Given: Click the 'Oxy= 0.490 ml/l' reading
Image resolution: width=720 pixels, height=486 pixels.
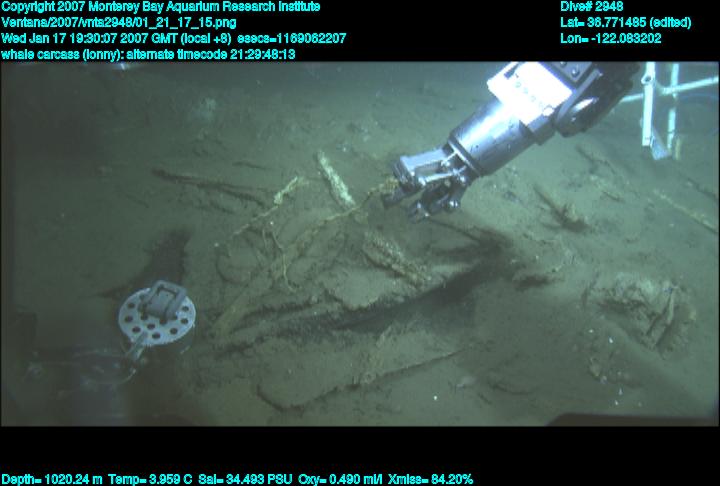Looking at the screenshot, I should (340, 480).
